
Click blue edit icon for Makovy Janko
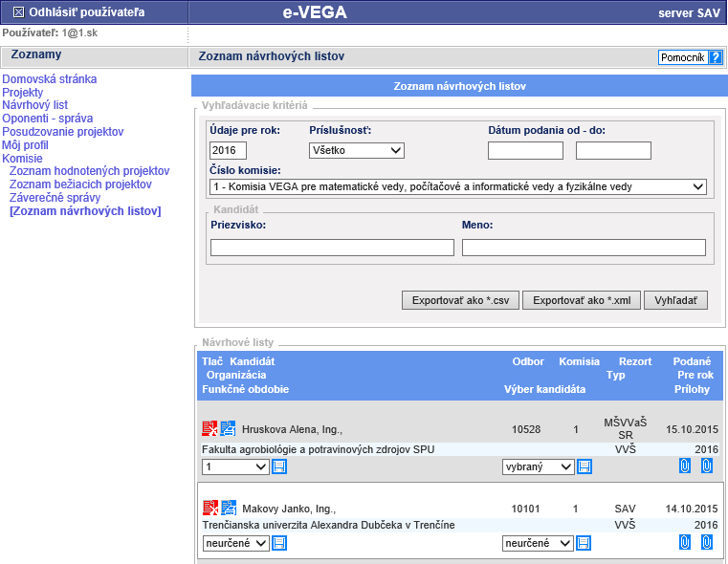click(x=229, y=508)
